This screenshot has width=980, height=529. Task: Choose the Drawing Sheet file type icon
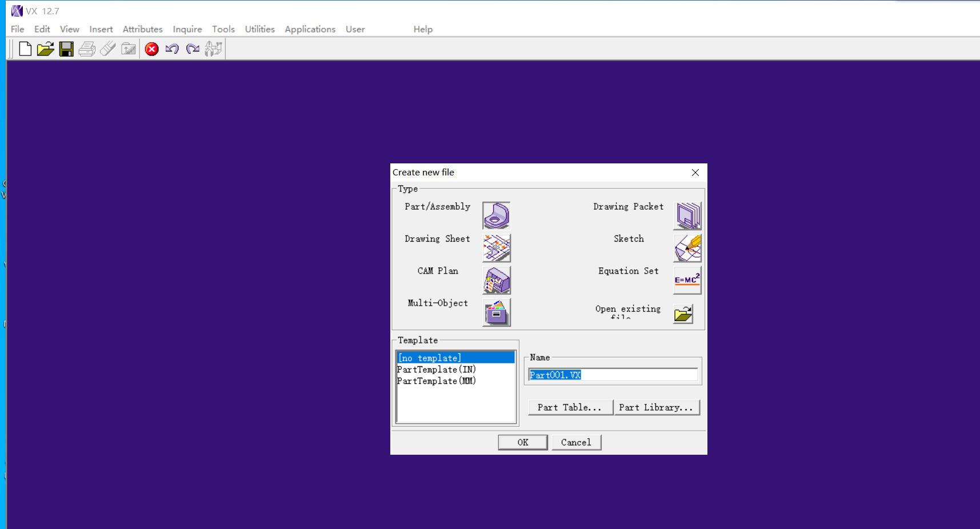point(496,248)
